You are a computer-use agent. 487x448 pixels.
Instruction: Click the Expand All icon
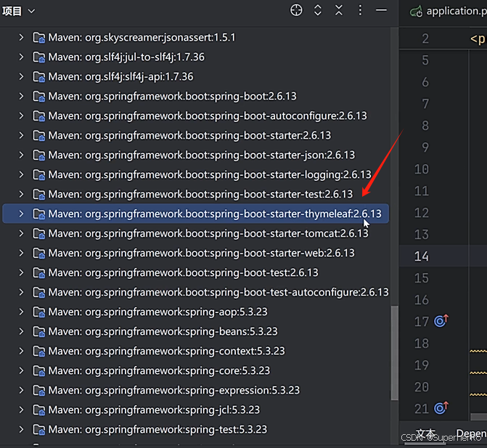click(x=317, y=10)
